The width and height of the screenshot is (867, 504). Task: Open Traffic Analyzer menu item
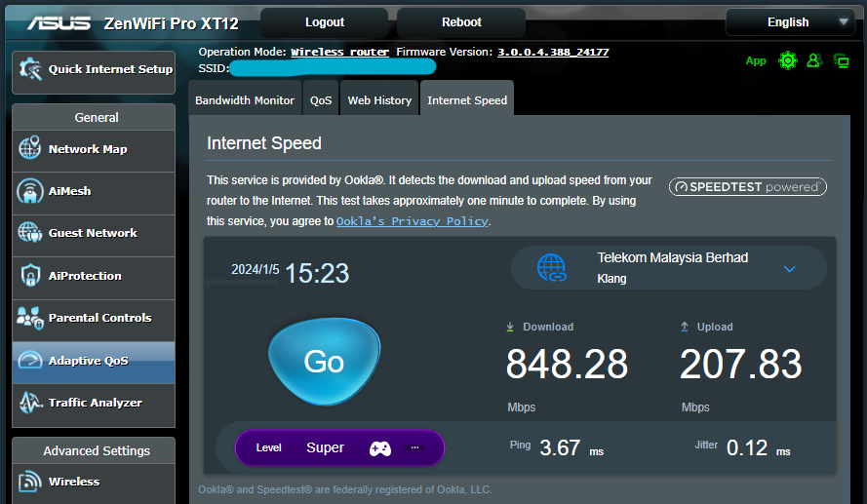coord(94,404)
